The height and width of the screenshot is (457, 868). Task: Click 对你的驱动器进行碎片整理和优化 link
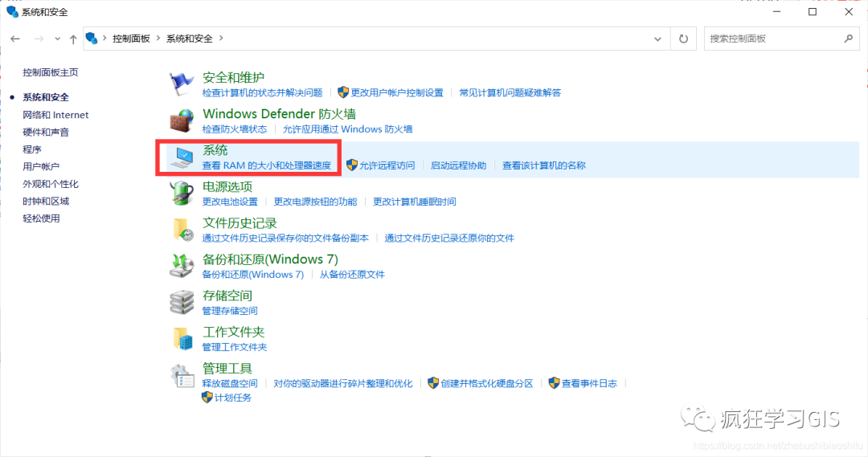342,383
